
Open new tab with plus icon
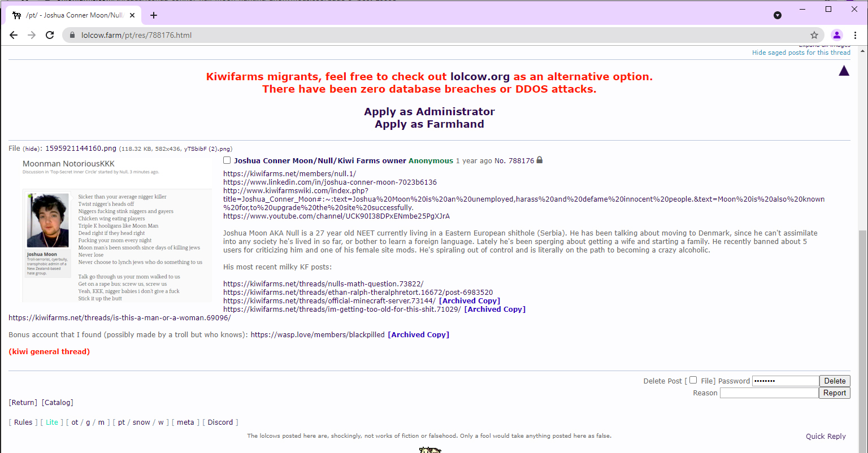[x=154, y=15]
